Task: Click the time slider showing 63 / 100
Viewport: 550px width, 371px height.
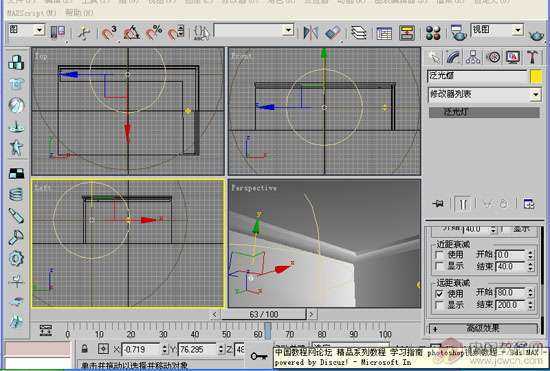Action: tap(264, 314)
